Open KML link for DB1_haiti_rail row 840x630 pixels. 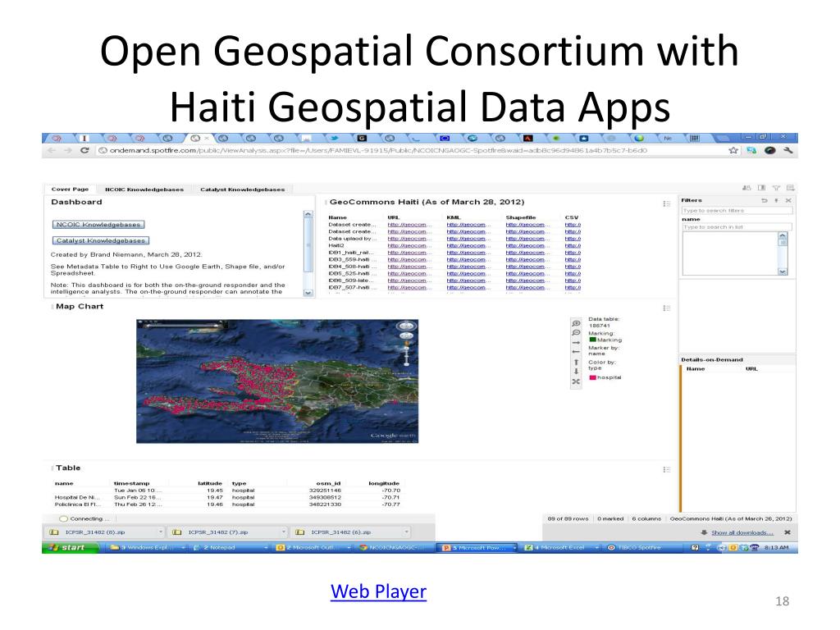pos(467,253)
